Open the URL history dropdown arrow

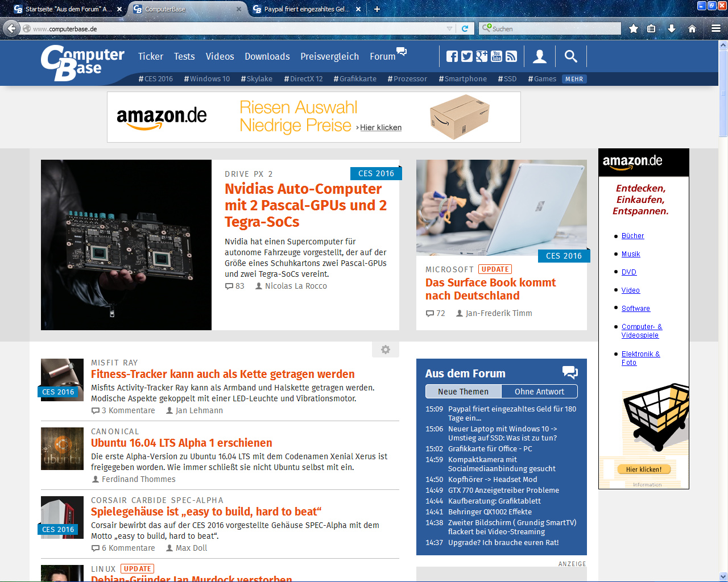(x=449, y=28)
